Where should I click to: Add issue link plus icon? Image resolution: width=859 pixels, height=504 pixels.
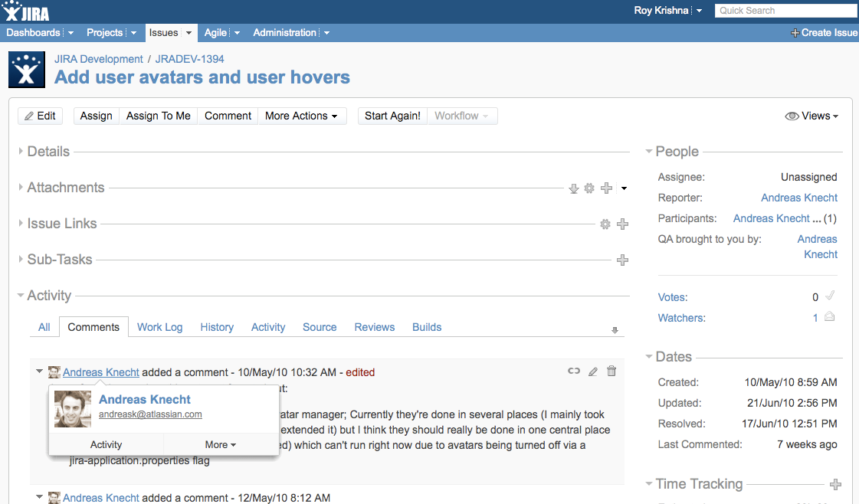pyautogui.click(x=622, y=224)
